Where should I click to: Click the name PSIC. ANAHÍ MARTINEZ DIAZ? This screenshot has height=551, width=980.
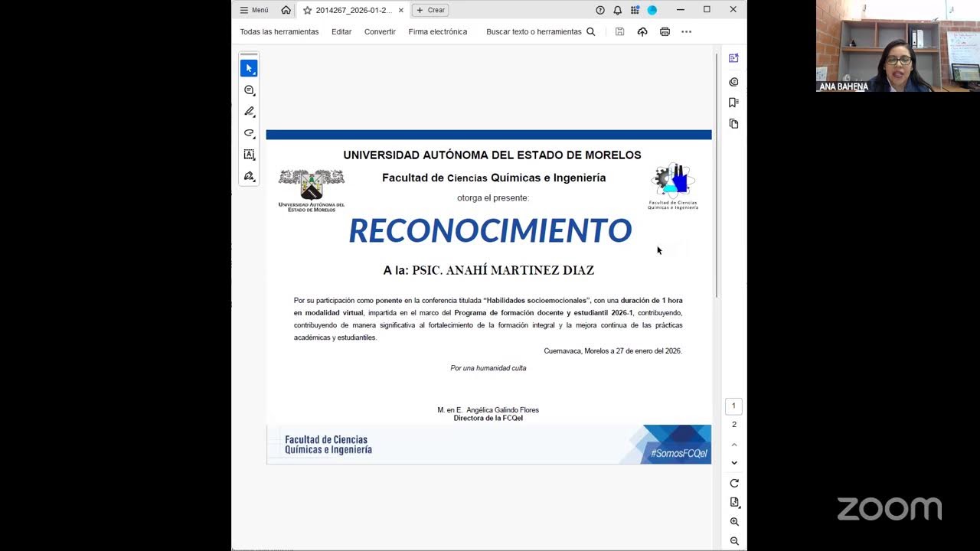click(x=503, y=270)
